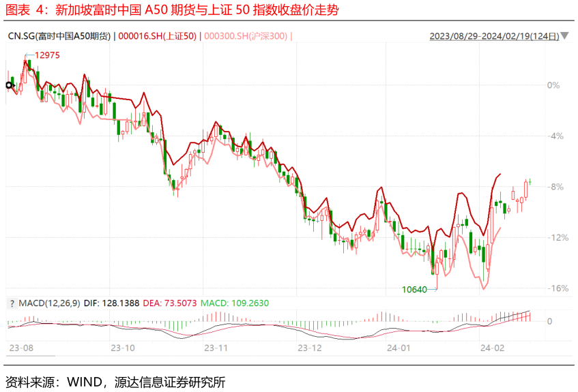Screen dimensions: 578x392
Task: Click the date range 2023/08/29-2024/02/19(124日)
Action: pos(495,36)
